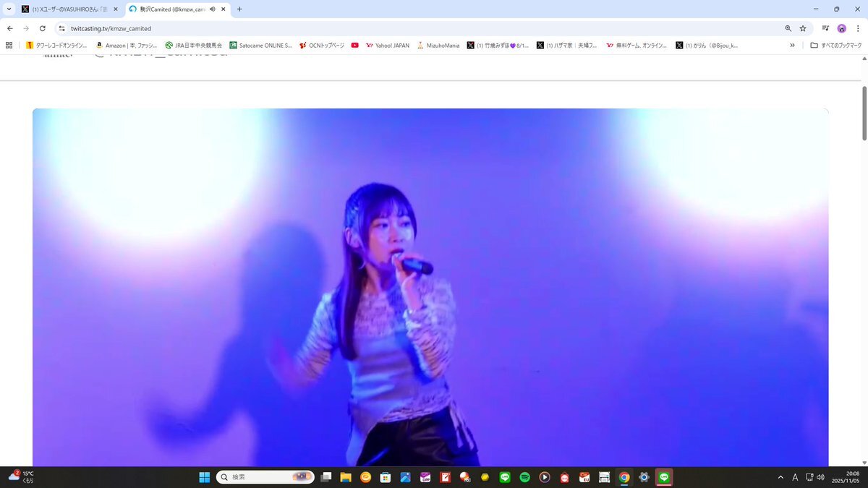The height and width of the screenshot is (488, 868).
Task: Open Microsoft Store from the taskbar
Action: tap(386, 477)
